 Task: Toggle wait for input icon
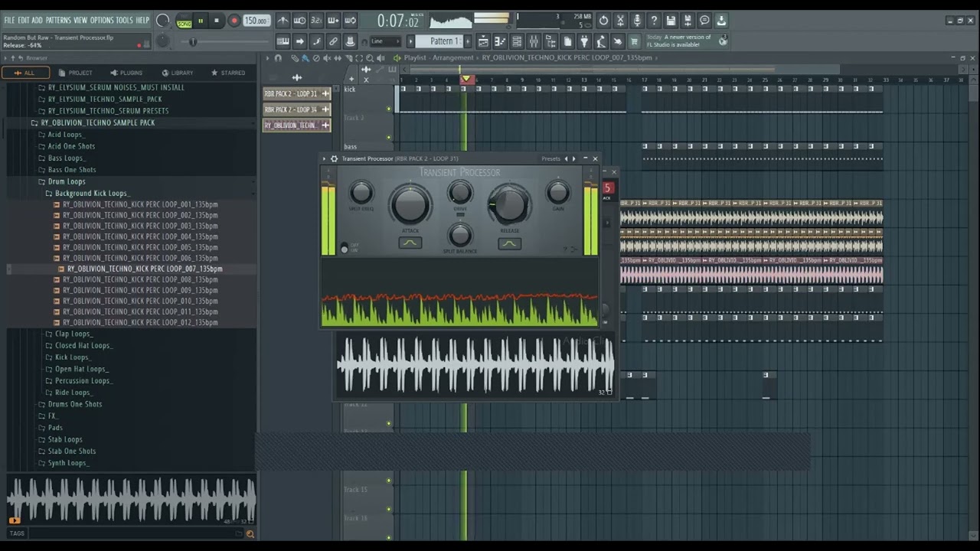(x=300, y=21)
